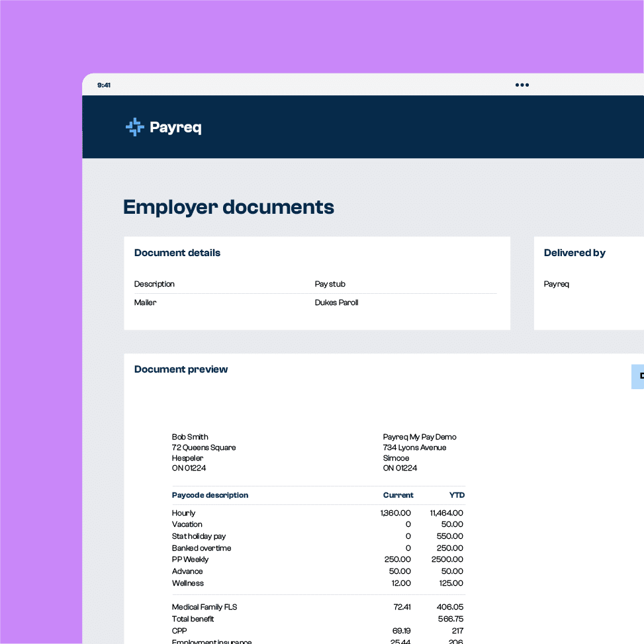
Task: Click the 'Paycode description' column header
Action: 210,495
